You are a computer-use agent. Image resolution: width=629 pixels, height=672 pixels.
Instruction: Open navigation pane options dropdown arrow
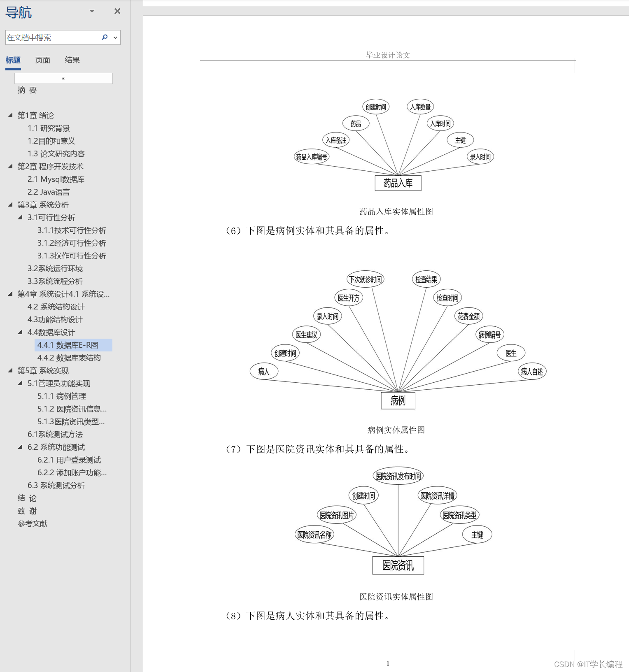tap(92, 11)
